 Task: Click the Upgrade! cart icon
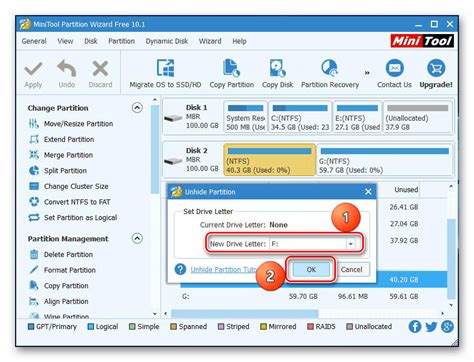(x=436, y=68)
